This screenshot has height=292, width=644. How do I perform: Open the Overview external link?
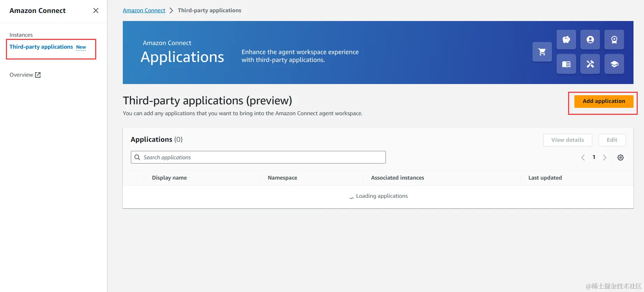(25, 75)
